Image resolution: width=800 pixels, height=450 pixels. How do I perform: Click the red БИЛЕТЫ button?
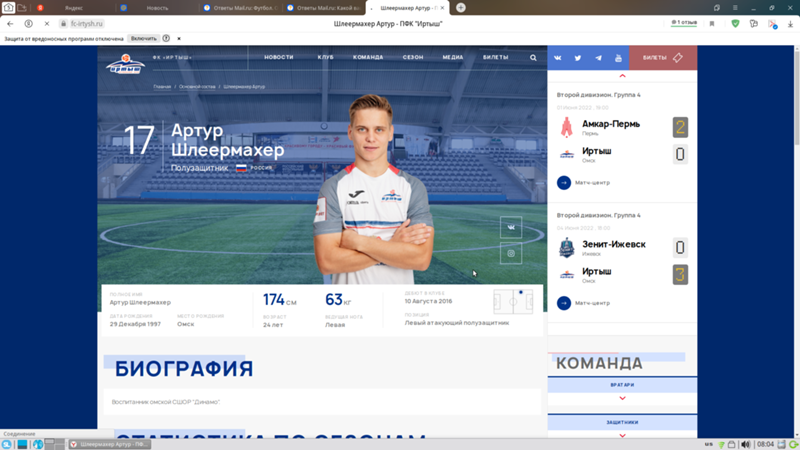[x=663, y=58]
